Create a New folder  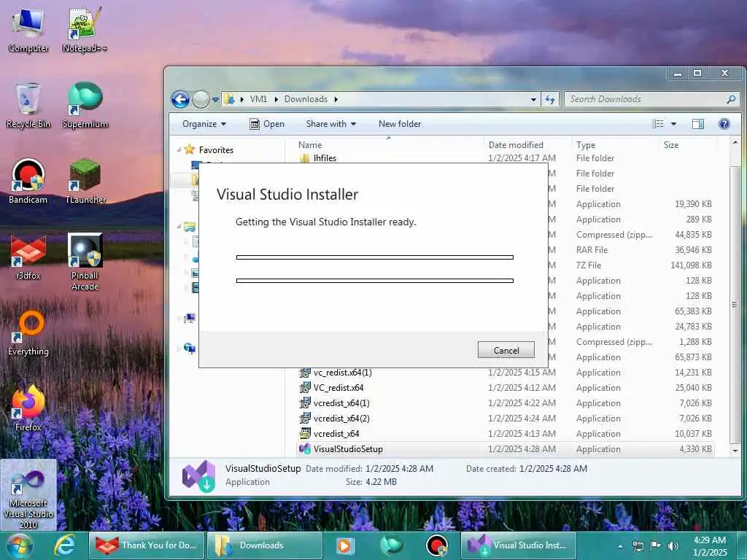400,124
